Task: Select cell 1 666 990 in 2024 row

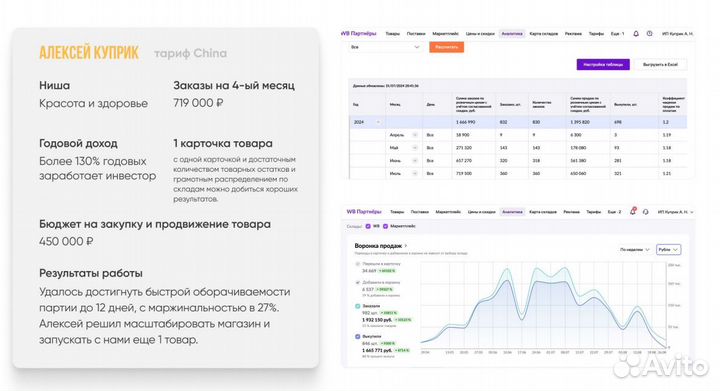Action: pyautogui.click(x=465, y=122)
